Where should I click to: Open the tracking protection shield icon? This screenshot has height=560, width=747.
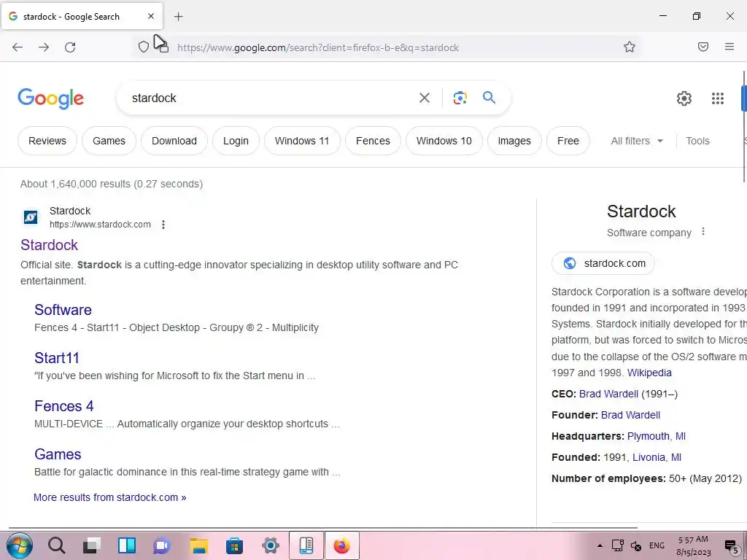(144, 47)
